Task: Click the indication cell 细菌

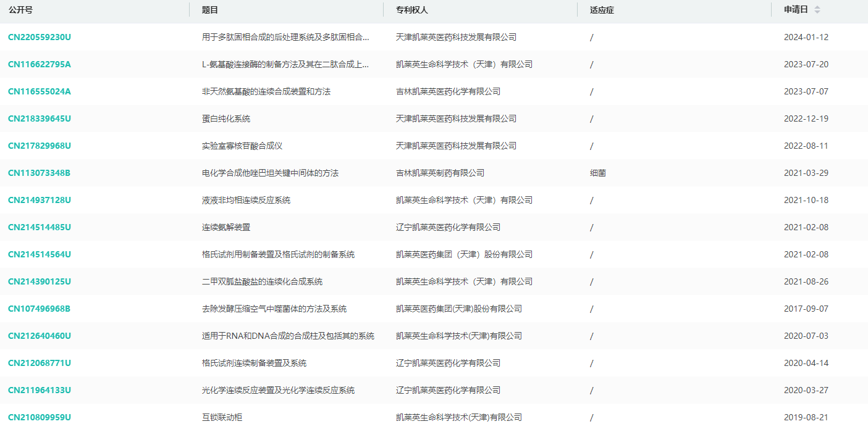Action: point(598,173)
